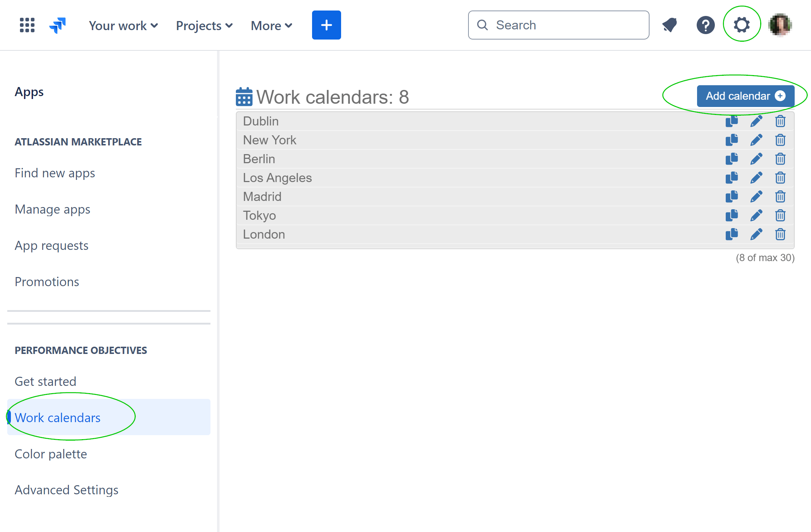811x532 pixels.
Task: Edit the Los Angeles calendar
Action: [x=756, y=178]
